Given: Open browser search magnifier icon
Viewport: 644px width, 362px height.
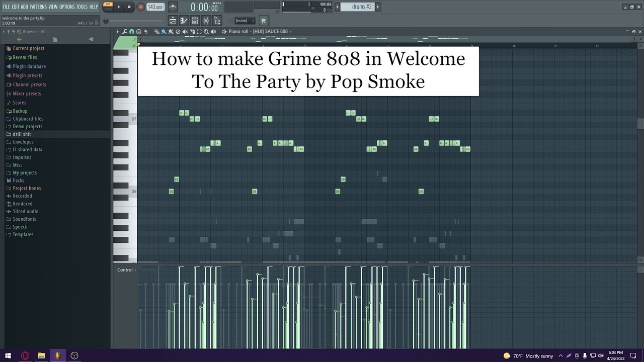Looking at the screenshot, I should 19,32.
